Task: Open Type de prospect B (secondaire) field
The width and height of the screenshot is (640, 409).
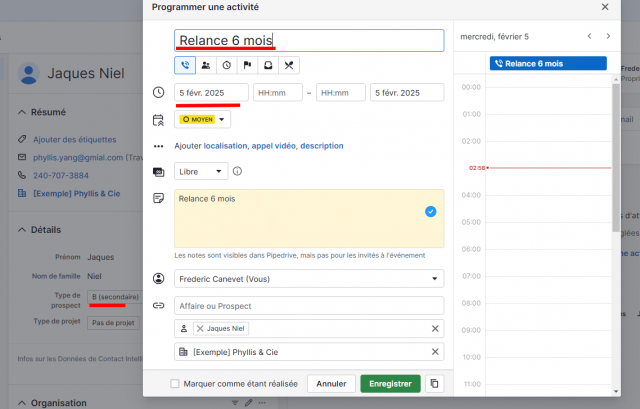Action: coord(115,297)
